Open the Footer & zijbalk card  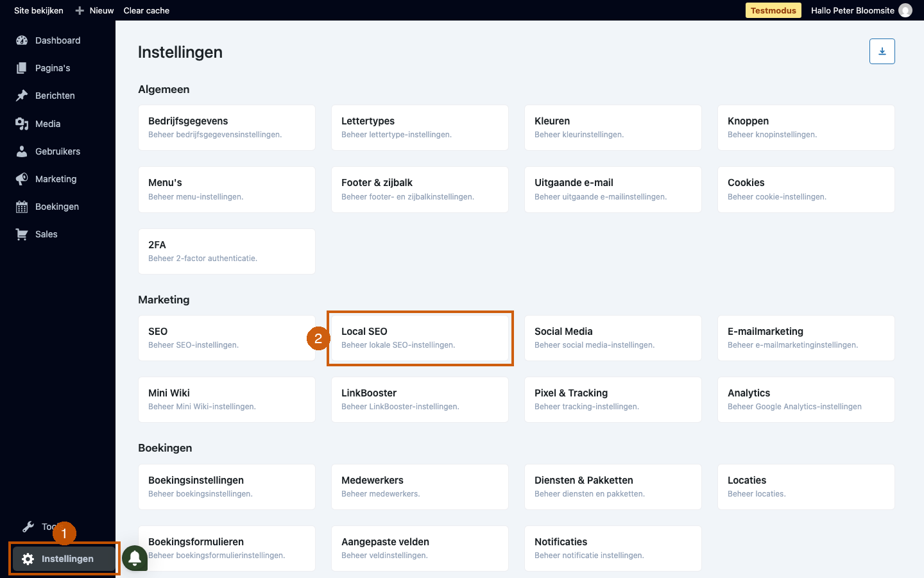pyautogui.click(x=420, y=189)
